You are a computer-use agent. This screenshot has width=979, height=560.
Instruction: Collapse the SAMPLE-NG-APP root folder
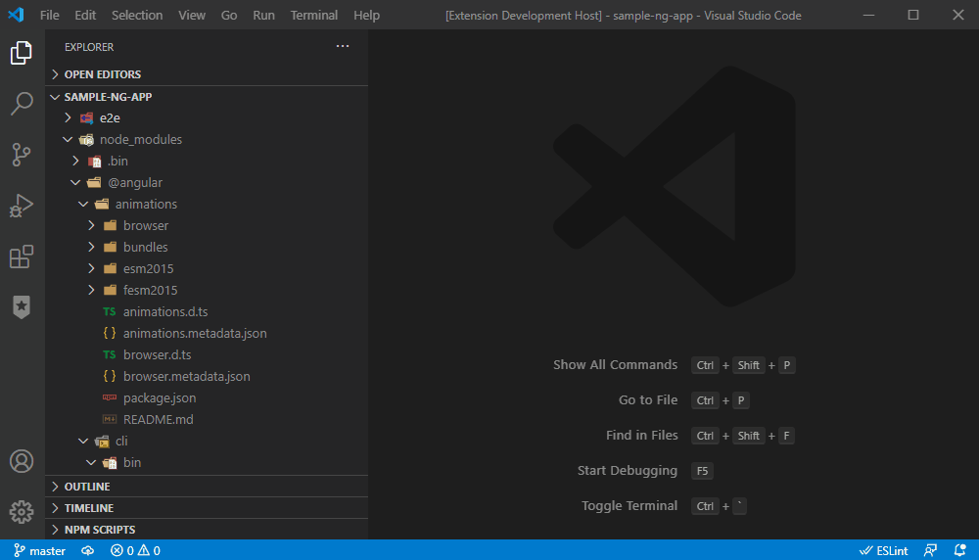coord(55,97)
